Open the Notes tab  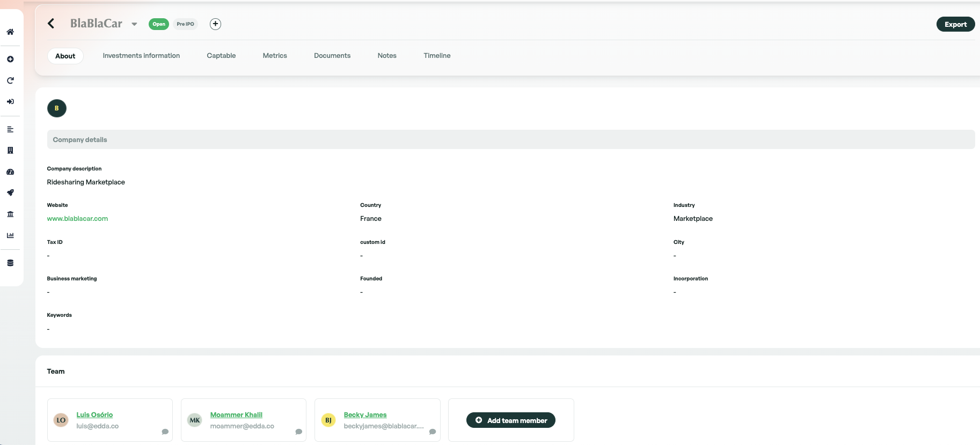pos(387,56)
